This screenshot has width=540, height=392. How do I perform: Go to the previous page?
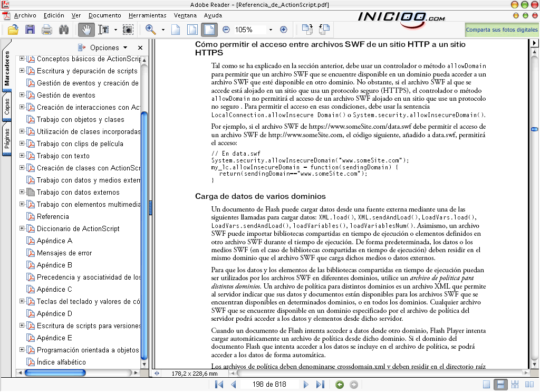coord(234,385)
